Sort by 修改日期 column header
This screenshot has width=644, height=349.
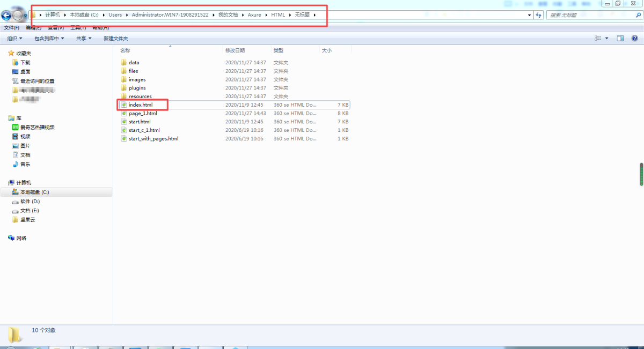[x=235, y=50]
